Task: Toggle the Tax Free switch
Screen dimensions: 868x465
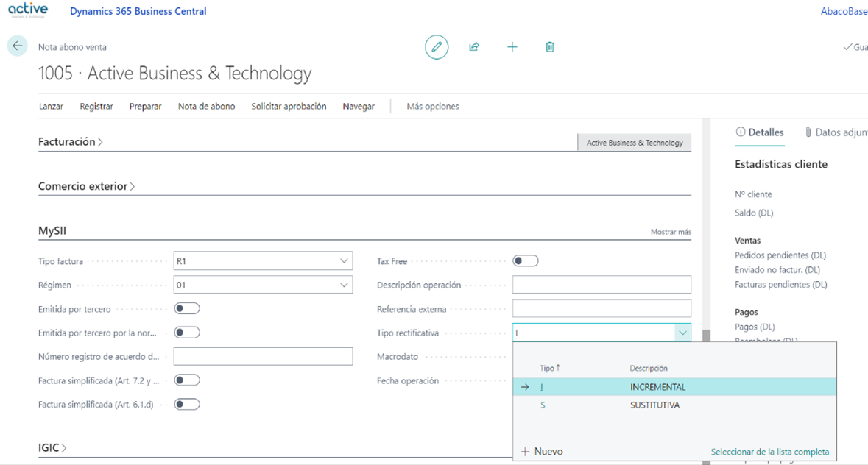Action: (x=526, y=261)
